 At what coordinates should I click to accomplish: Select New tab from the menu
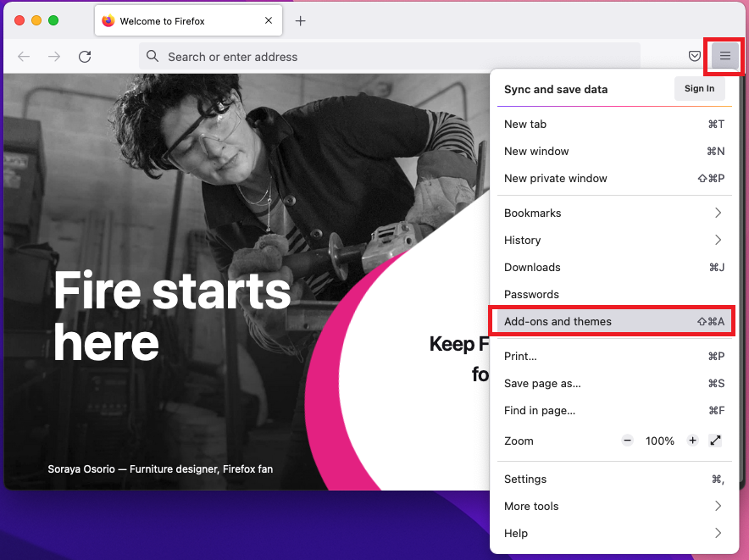tap(614, 125)
